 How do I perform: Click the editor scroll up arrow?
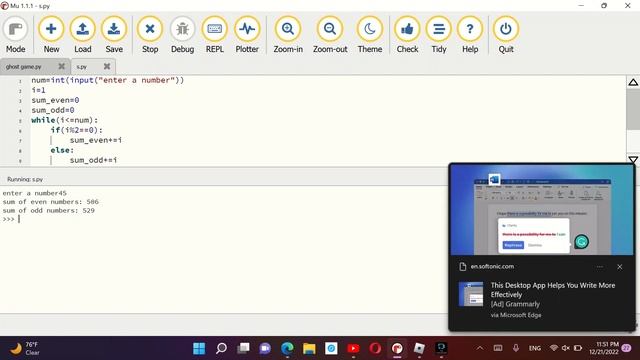pos(633,82)
